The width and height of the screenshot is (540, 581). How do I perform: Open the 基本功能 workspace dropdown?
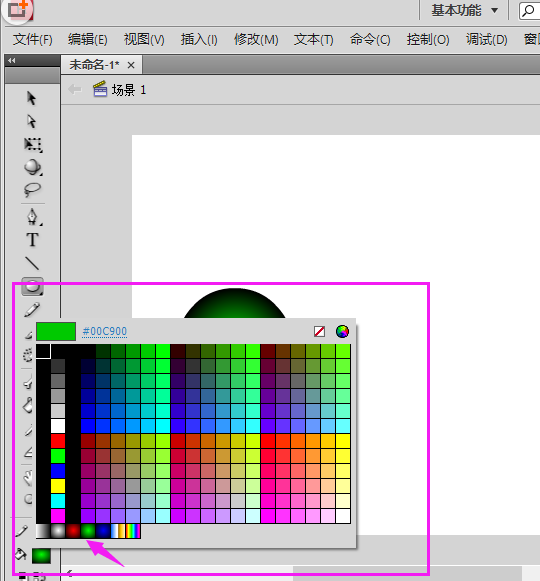click(464, 10)
